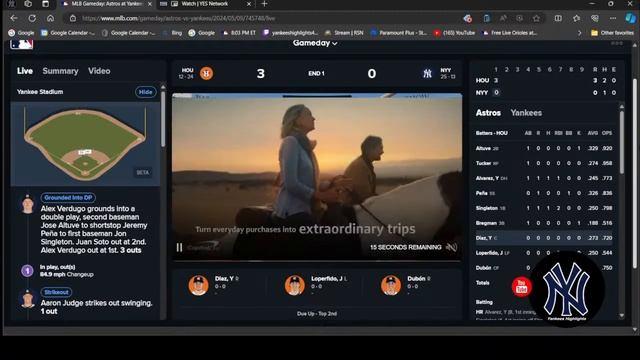Click the Yankee Stadium field diagram

85,144
